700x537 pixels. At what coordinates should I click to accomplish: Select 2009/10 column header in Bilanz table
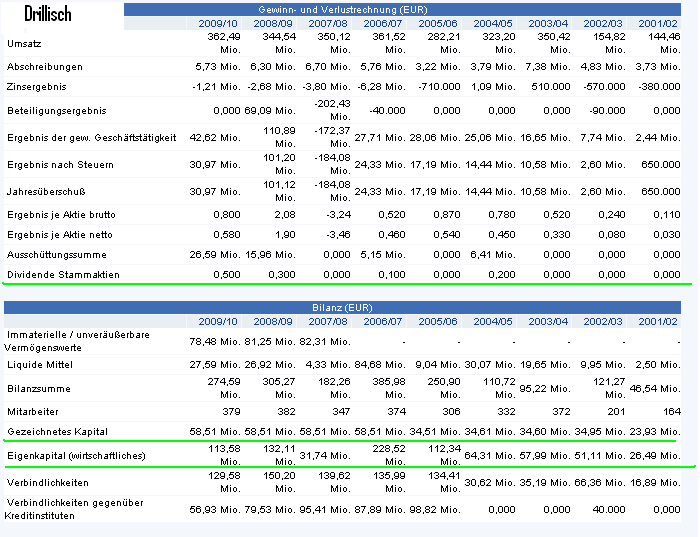218,321
